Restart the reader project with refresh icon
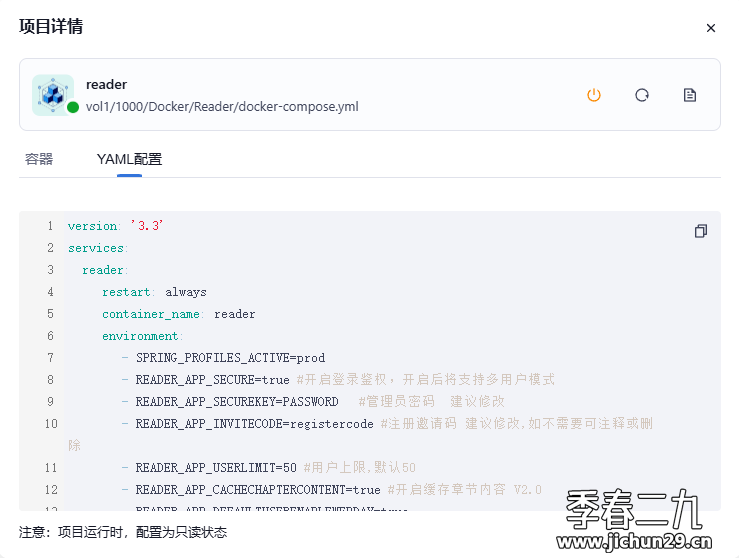739x558 pixels. point(642,95)
